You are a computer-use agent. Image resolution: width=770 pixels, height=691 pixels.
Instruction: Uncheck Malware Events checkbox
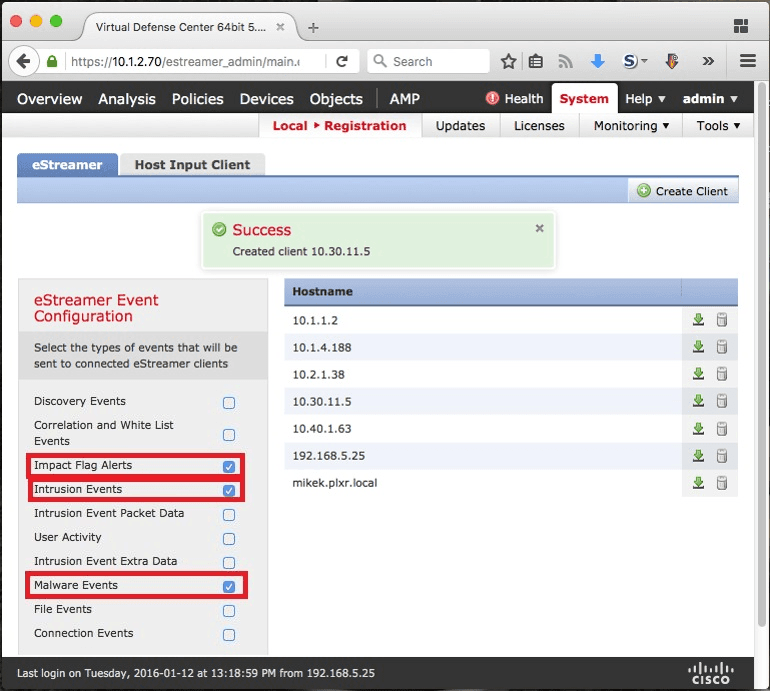click(229, 586)
